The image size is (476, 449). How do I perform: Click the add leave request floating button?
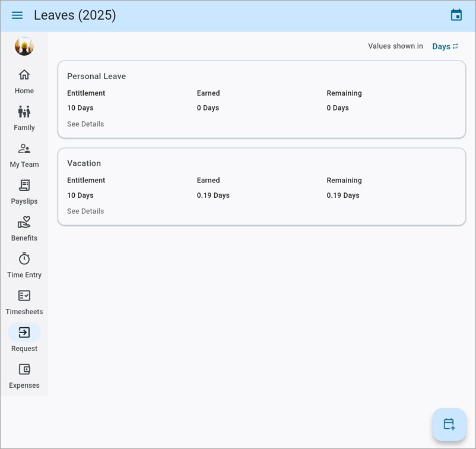[449, 424]
